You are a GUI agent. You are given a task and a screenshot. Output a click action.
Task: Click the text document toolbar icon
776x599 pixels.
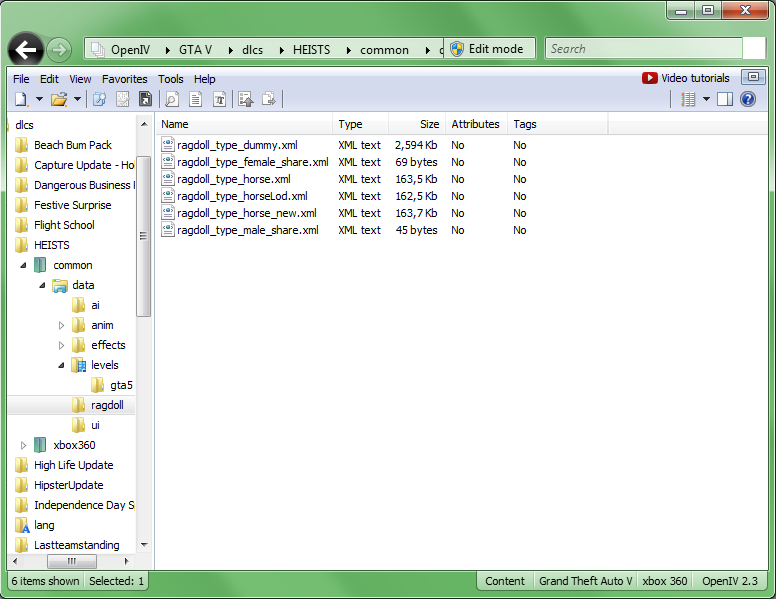tap(195, 99)
